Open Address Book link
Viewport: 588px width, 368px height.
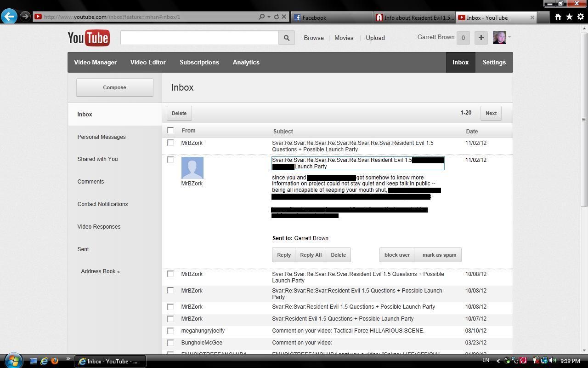(x=101, y=271)
